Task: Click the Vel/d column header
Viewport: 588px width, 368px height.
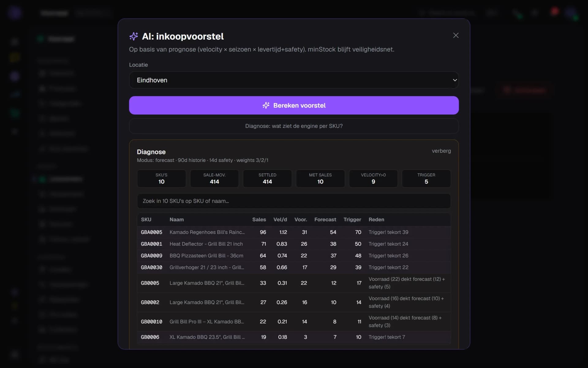Action: pyautogui.click(x=280, y=220)
